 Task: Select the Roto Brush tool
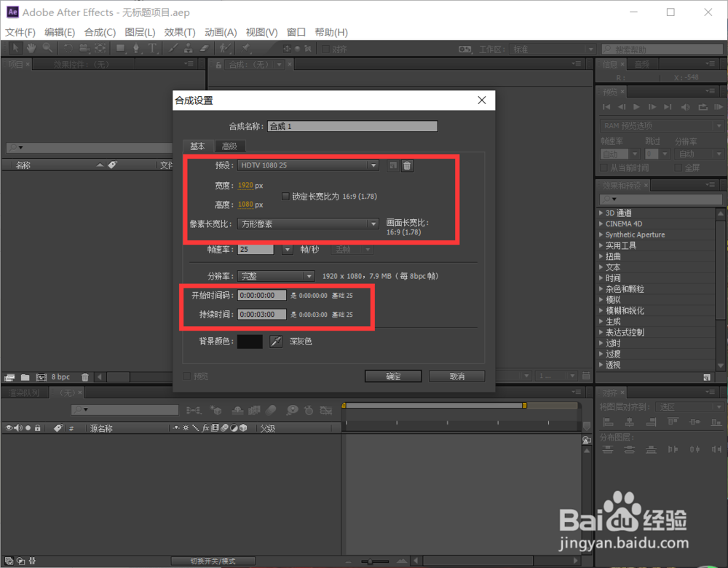point(225,48)
